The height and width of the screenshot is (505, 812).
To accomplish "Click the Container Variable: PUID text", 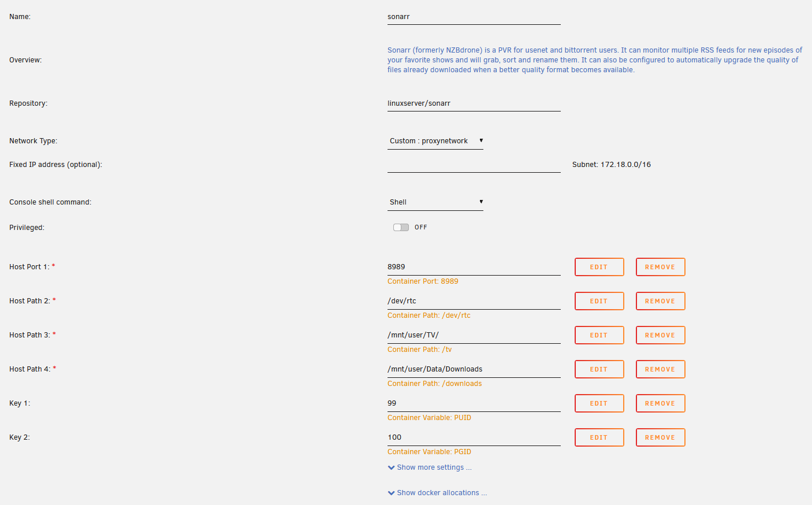I will [x=429, y=418].
